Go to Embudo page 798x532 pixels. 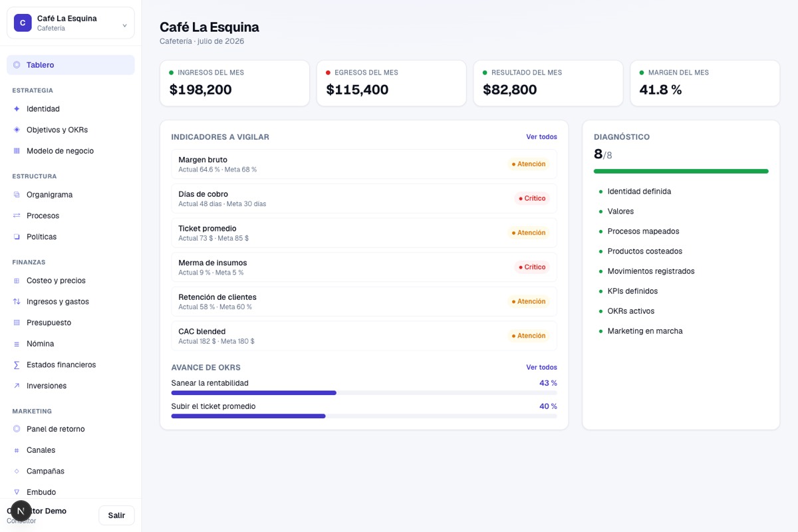point(70,492)
